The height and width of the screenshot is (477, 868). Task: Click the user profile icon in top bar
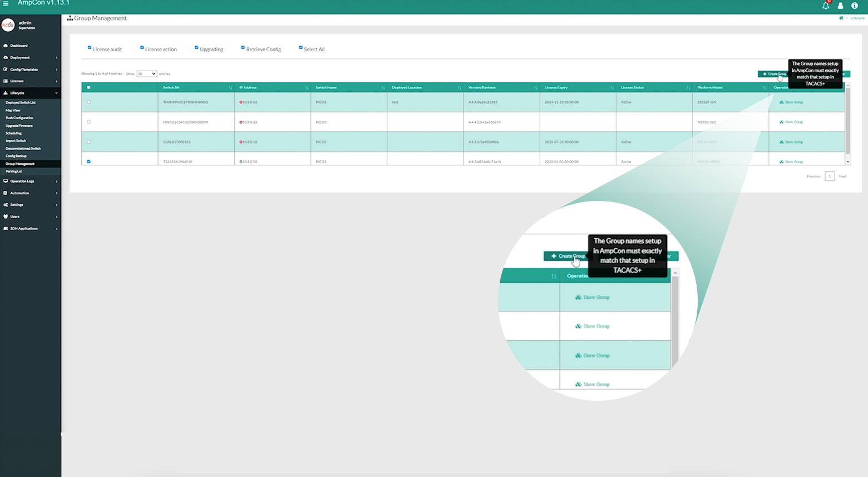coord(841,6)
